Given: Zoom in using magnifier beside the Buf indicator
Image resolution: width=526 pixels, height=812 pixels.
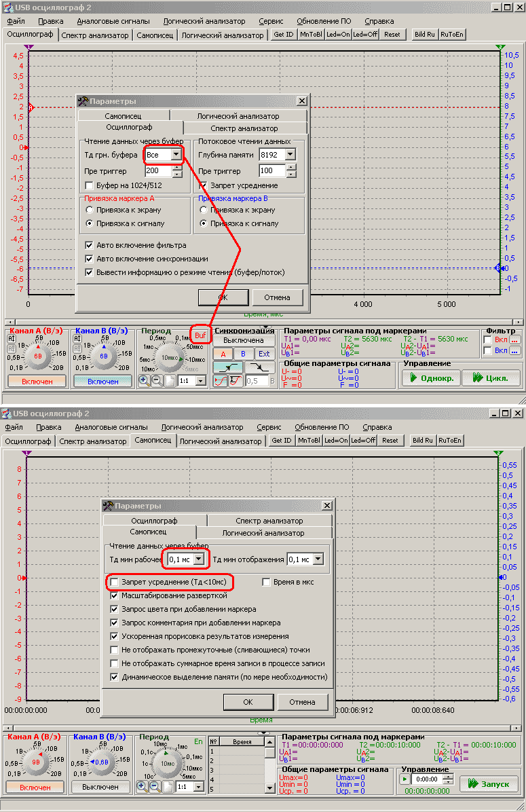Looking at the screenshot, I should coord(144,381).
